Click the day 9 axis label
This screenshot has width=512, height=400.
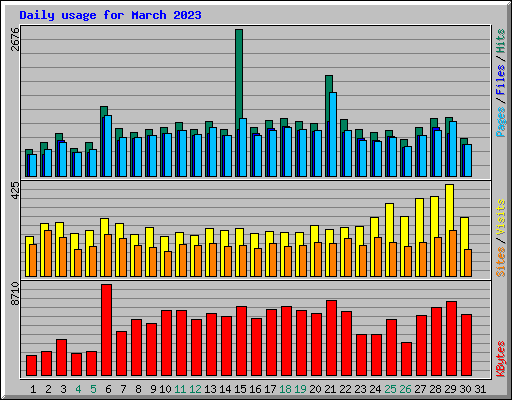coord(153,389)
